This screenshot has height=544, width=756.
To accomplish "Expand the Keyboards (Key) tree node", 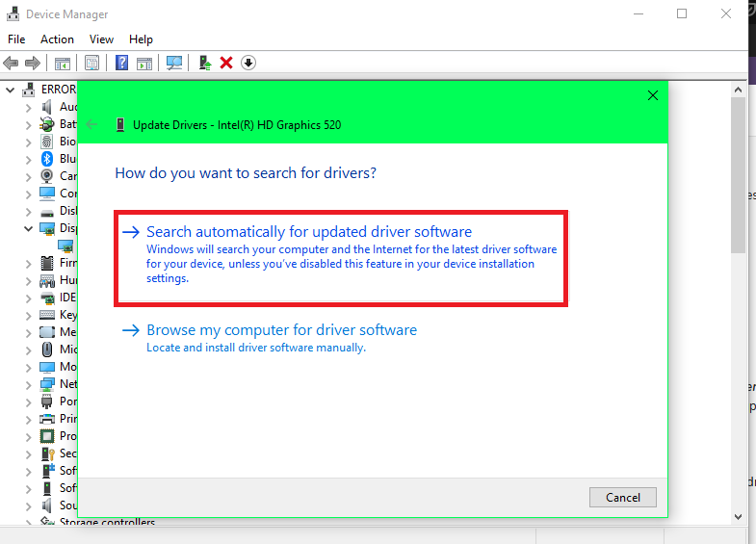I will coord(29,316).
